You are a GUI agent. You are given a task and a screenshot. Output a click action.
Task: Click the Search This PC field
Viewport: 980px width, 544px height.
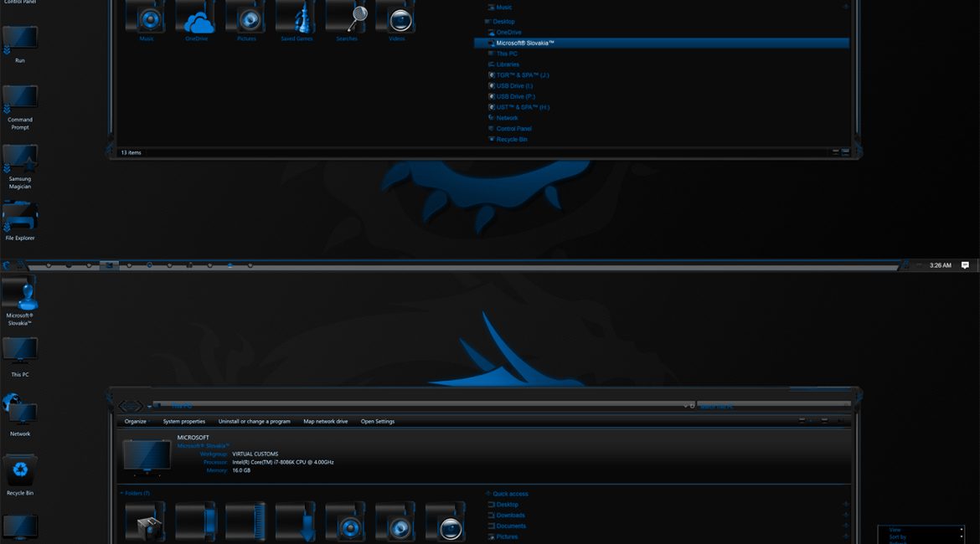coord(773,406)
